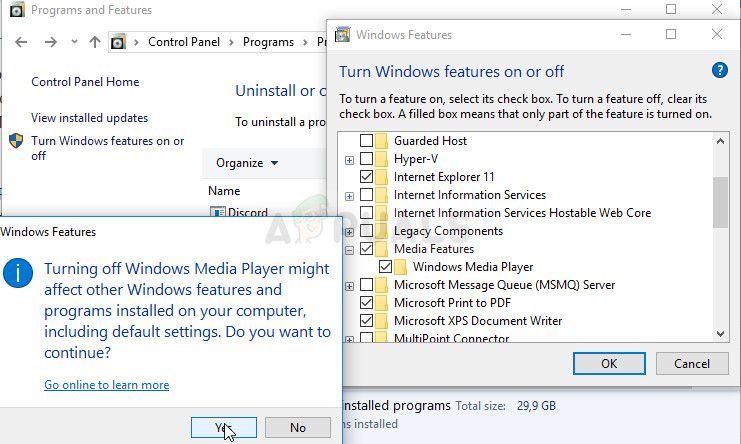Screen dimensions: 741x444
Task: Go up one level with up arrow
Action: click(95, 42)
